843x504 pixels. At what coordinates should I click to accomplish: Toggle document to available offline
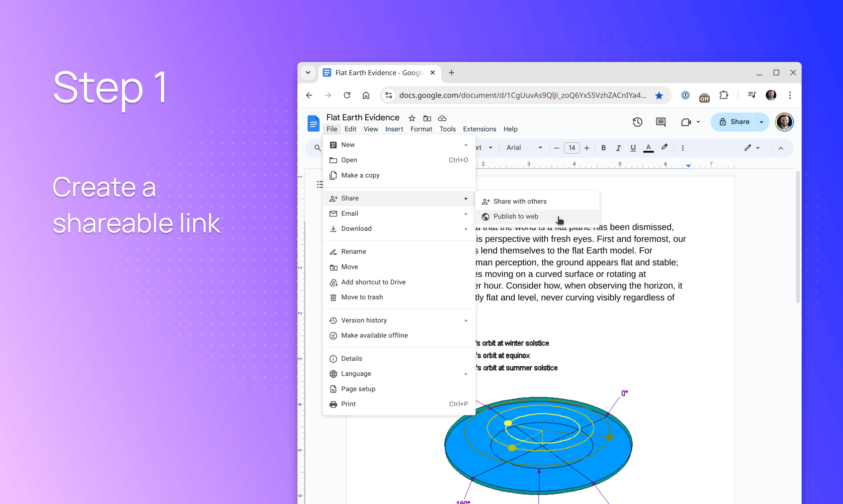tap(375, 336)
